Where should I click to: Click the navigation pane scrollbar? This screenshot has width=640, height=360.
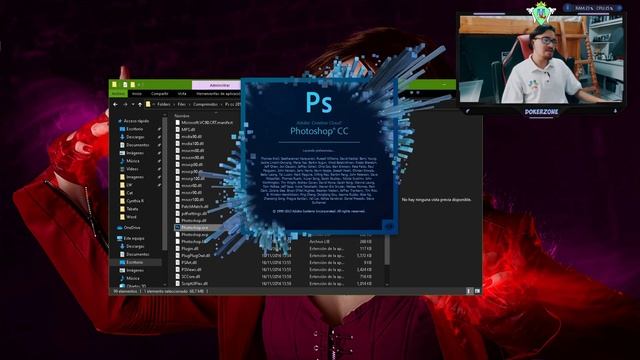(x=164, y=184)
